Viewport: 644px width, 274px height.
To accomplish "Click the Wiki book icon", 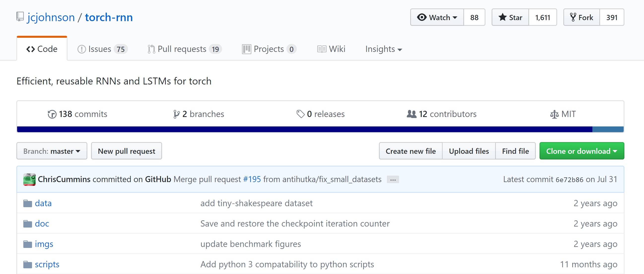I will pyautogui.click(x=321, y=49).
